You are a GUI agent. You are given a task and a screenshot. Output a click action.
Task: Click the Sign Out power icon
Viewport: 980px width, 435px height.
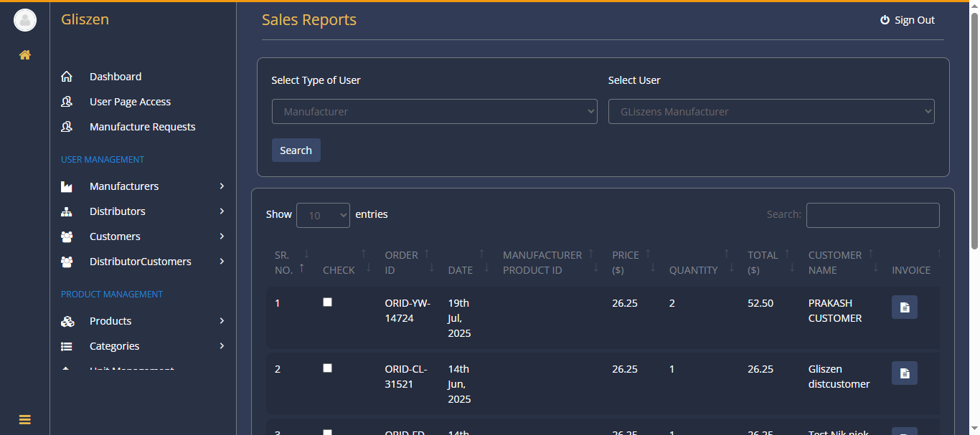[x=885, y=20]
